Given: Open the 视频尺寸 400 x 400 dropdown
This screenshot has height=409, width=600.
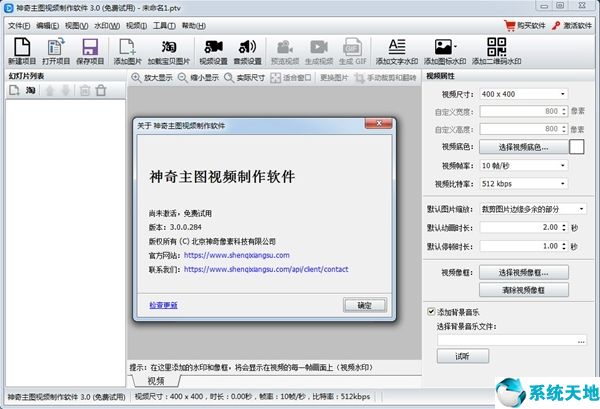Looking at the screenshot, I should click(523, 94).
